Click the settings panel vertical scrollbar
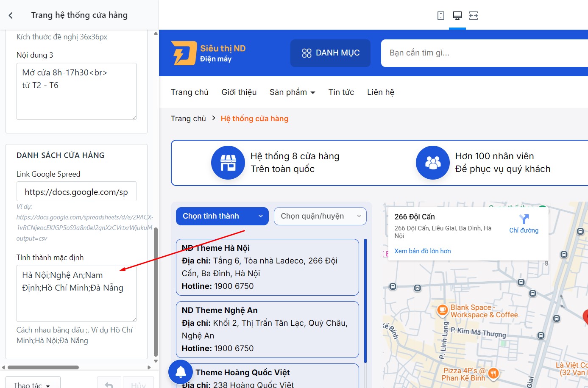Viewport: 588px width, 388px height. [156, 292]
